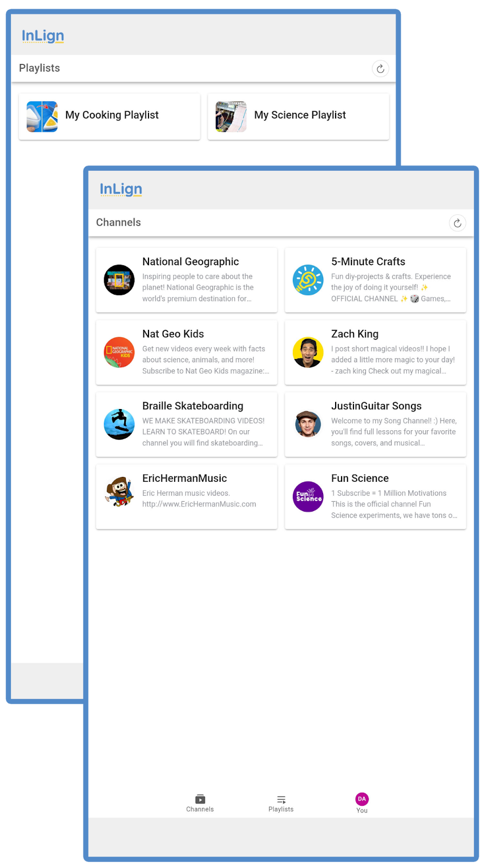Select the Braille Skateboarding channel title
Viewport: 482px width, 868px height.
pos(192,406)
